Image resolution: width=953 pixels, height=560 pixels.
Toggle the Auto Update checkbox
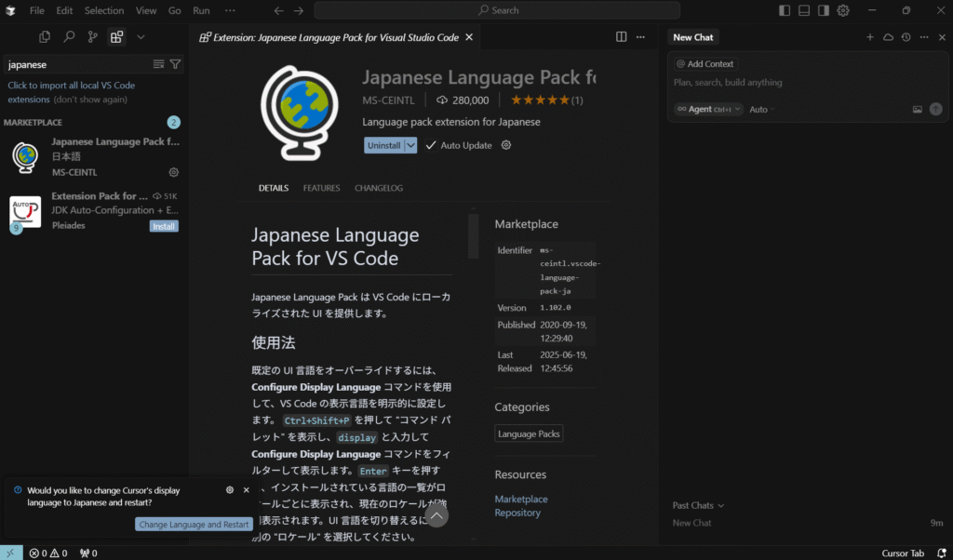[x=431, y=145]
